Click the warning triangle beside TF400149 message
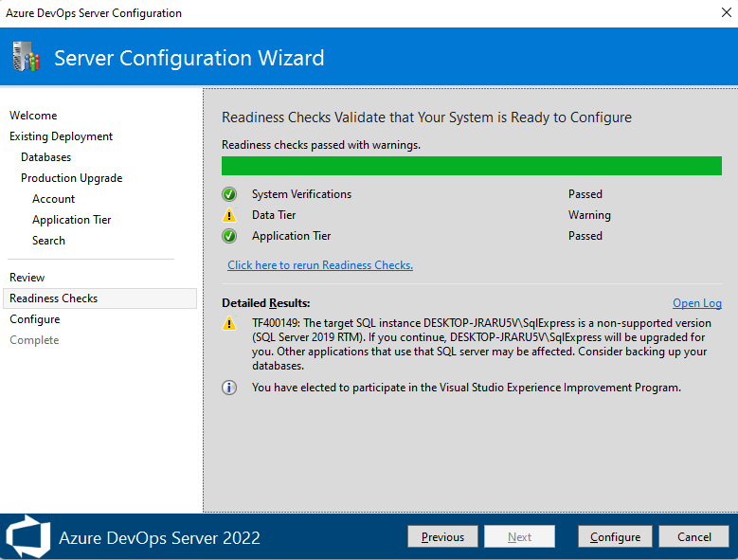The height and width of the screenshot is (560, 738). coord(229,323)
